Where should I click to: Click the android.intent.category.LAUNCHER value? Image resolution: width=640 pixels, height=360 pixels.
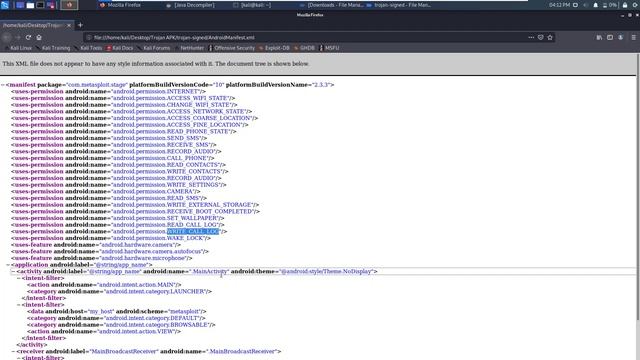point(155,291)
